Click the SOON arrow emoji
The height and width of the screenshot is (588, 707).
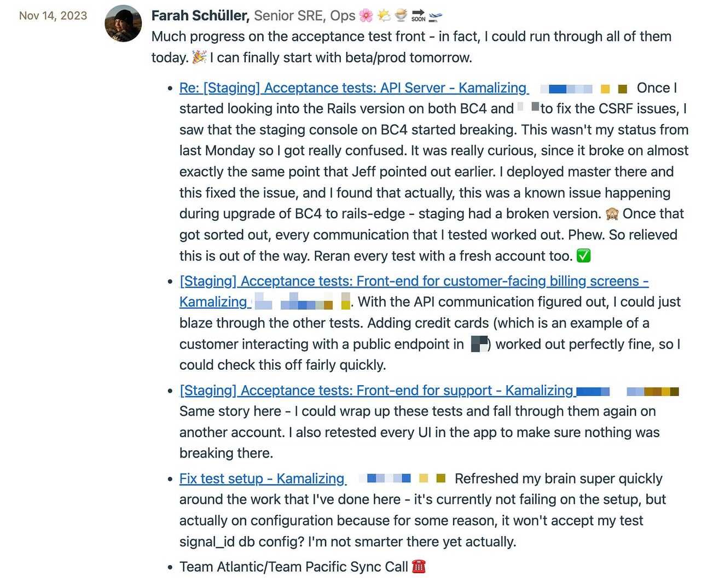click(x=418, y=16)
